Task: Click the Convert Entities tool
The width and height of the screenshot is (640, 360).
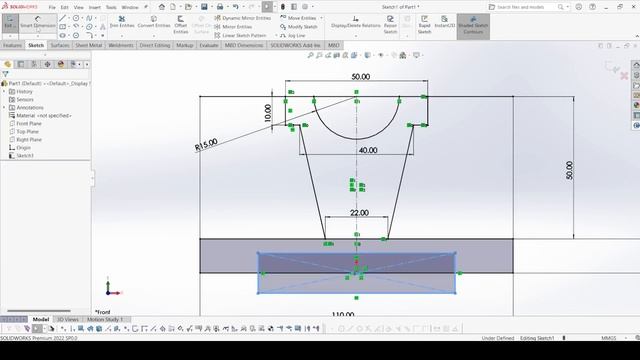Action: click(x=154, y=22)
